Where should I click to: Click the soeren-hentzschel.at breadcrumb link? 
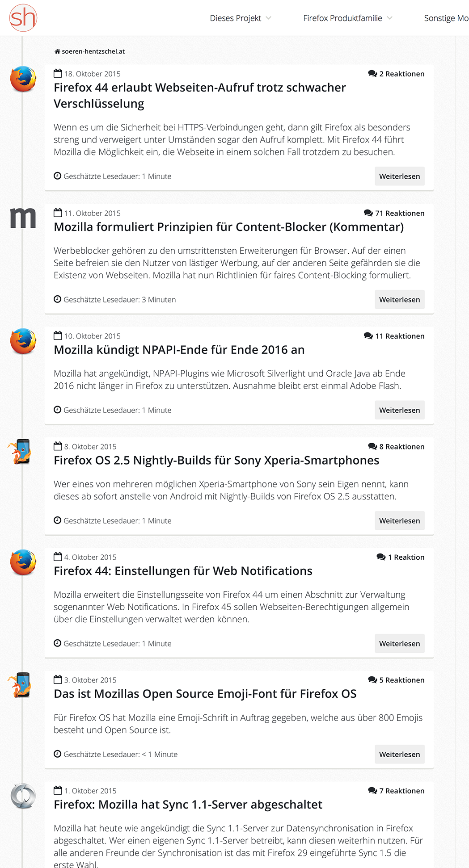tap(93, 51)
